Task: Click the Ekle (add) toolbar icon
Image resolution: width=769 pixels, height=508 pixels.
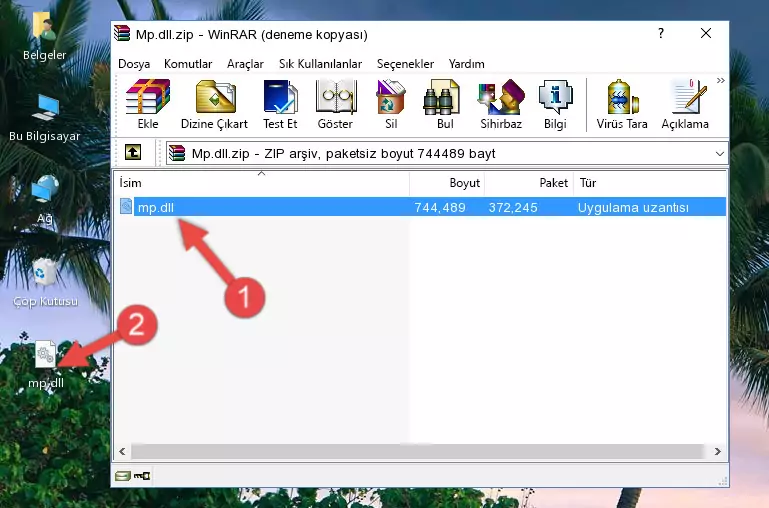Action: 148,104
